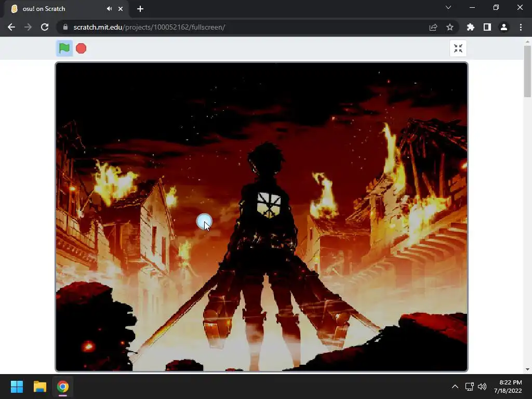This screenshot has height=399, width=532.
Task: Open the Chrome profile menu
Action: pyautogui.click(x=504, y=27)
